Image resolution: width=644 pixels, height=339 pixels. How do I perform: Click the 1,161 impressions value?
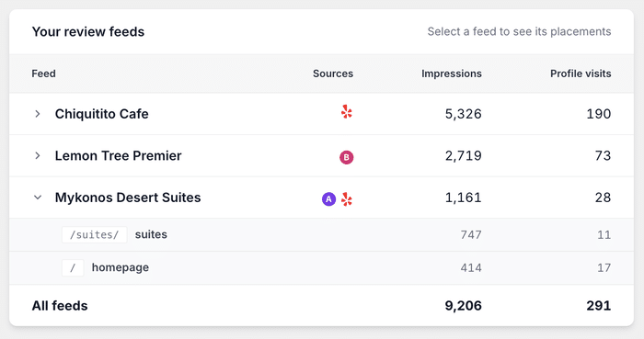(464, 198)
